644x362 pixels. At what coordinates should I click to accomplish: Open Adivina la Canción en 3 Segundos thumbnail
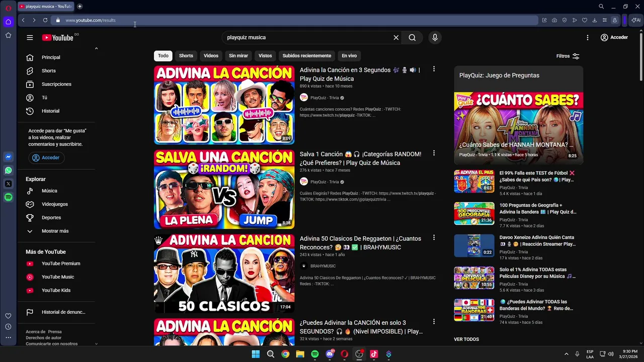[x=224, y=105]
